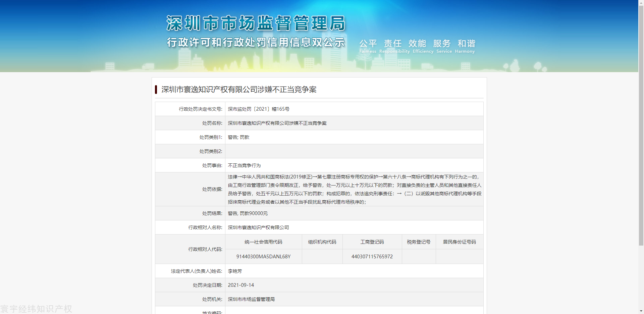Click the 行政相对人代码 label
Viewport: 644px width, 314px height.
tap(205, 249)
